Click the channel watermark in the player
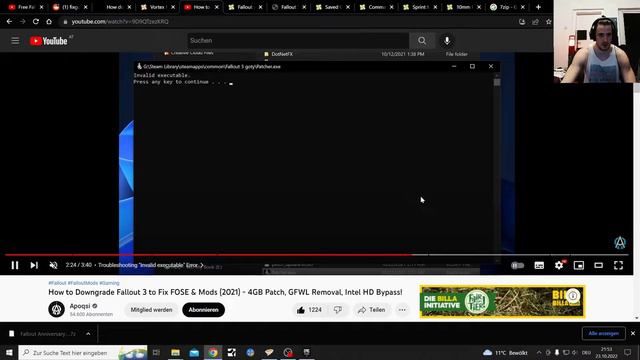 point(620,242)
